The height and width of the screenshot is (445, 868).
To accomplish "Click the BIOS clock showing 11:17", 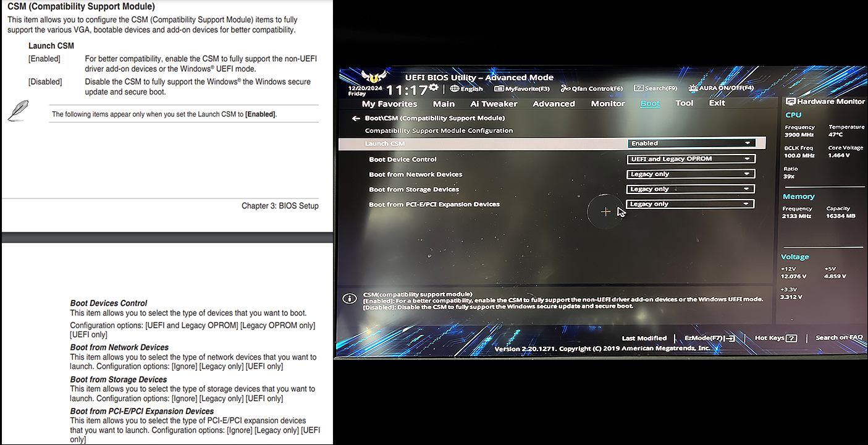I will coord(407,90).
